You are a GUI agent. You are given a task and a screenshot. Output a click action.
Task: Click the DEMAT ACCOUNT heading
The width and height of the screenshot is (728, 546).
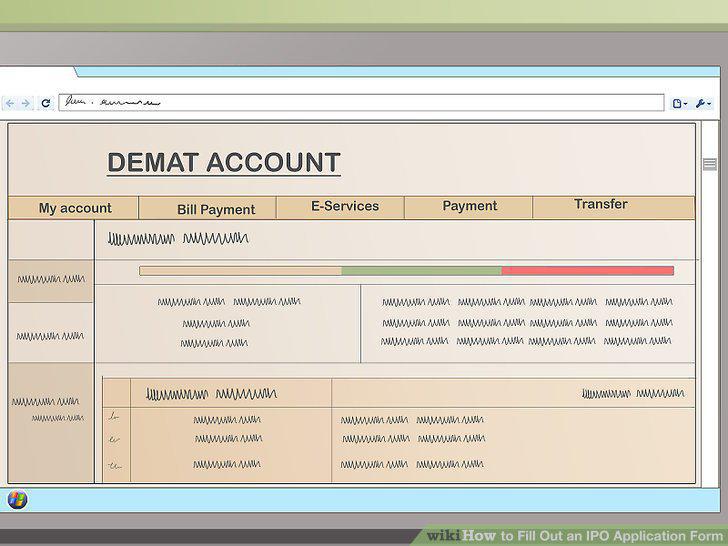(x=224, y=163)
